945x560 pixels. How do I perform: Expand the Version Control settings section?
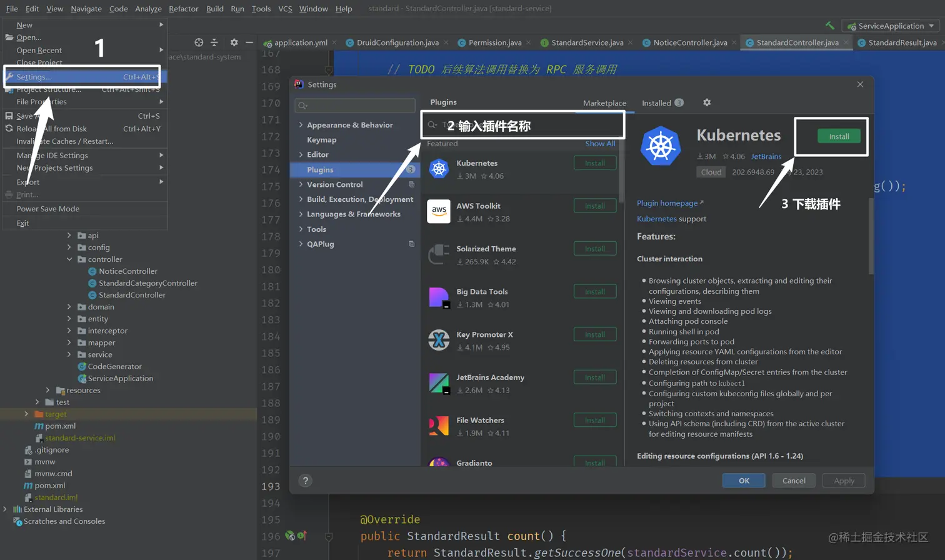coord(301,184)
